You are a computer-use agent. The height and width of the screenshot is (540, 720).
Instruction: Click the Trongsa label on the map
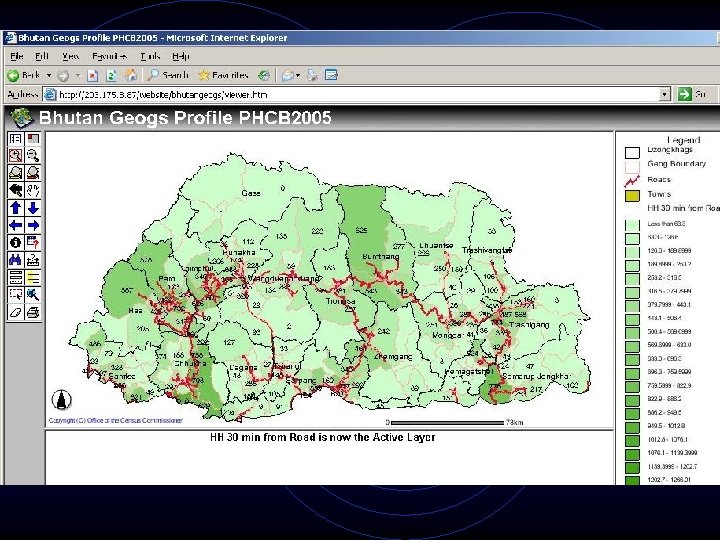click(341, 301)
